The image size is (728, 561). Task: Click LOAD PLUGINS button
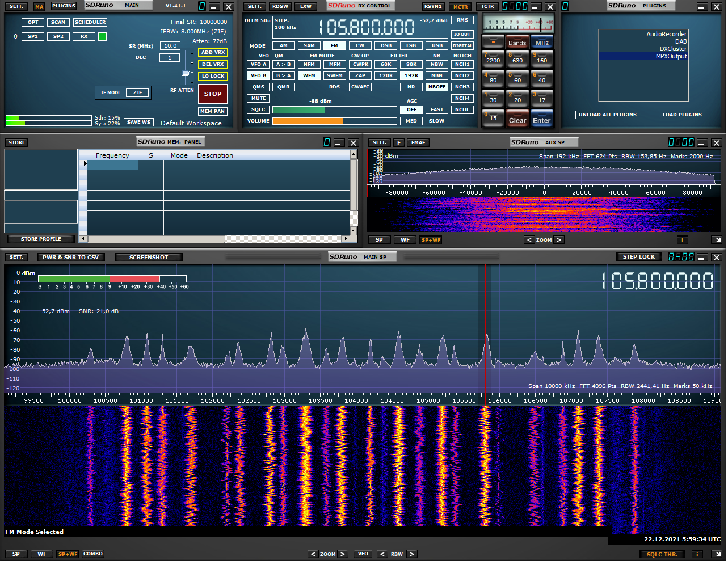682,115
